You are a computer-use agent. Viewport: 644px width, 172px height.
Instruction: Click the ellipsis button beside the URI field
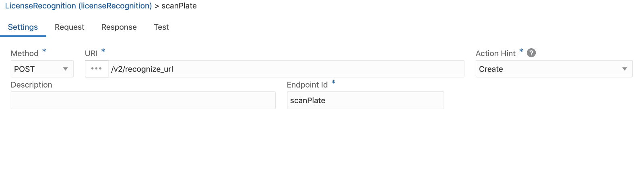tap(97, 69)
